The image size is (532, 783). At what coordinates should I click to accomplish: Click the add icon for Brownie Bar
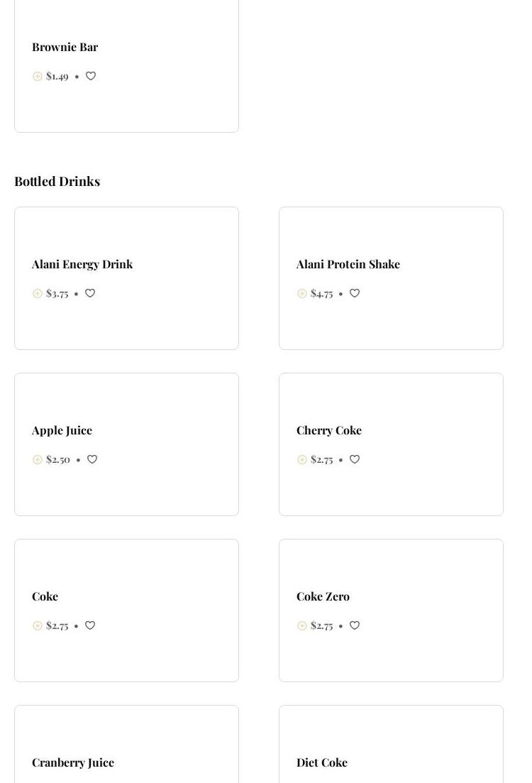[38, 77]
